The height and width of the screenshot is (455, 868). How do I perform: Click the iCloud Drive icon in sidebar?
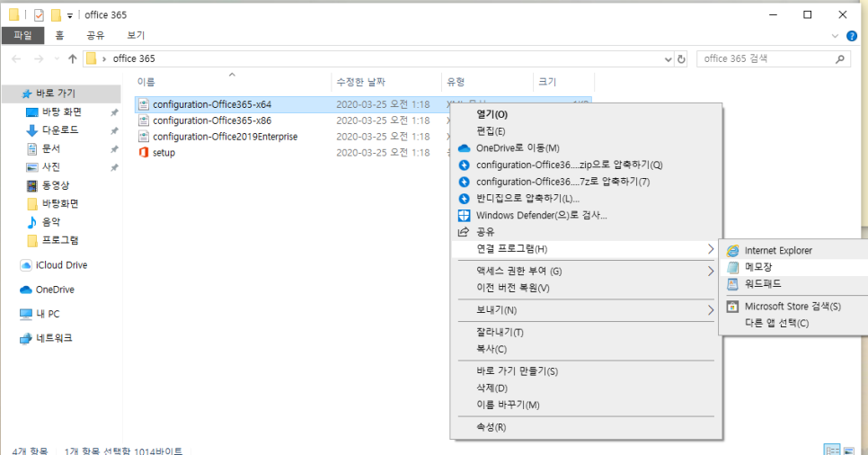[25, 265]
